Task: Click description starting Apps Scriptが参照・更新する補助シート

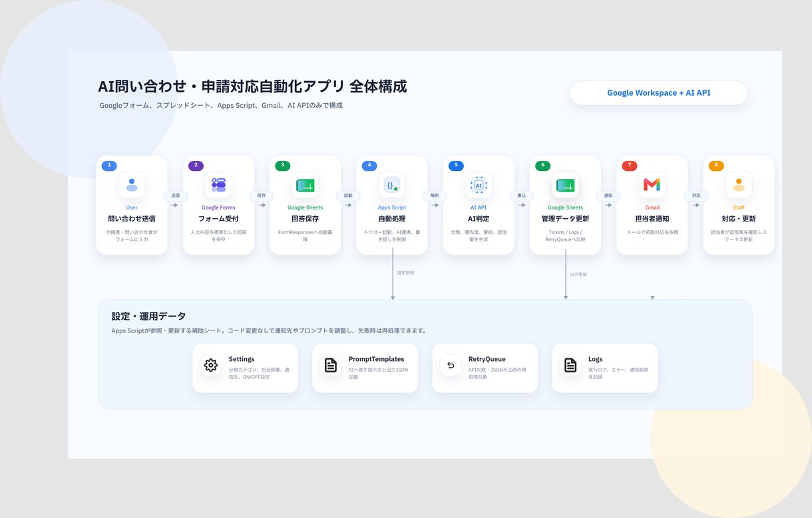Action: (x=269, y=330)
